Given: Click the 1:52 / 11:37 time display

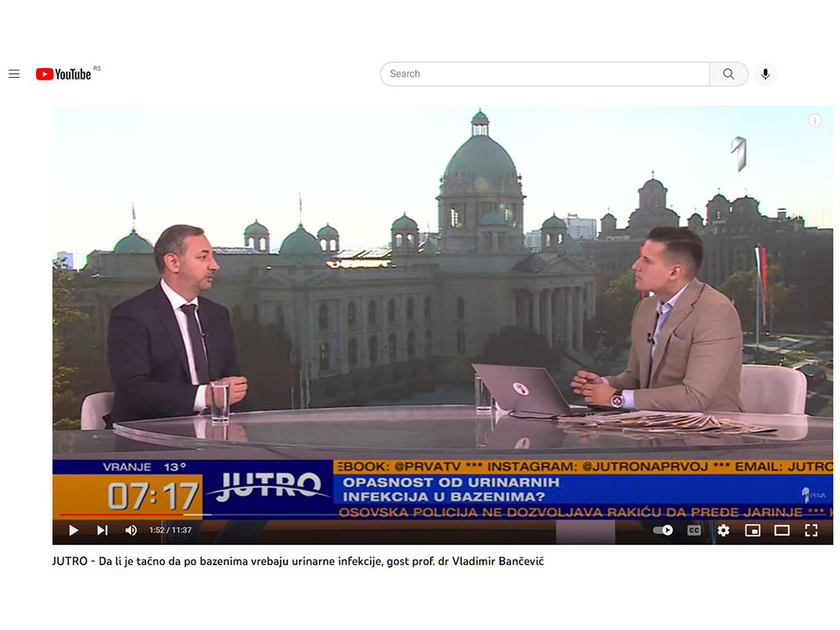Looking at the screenshot, I should tap(171, 531).
